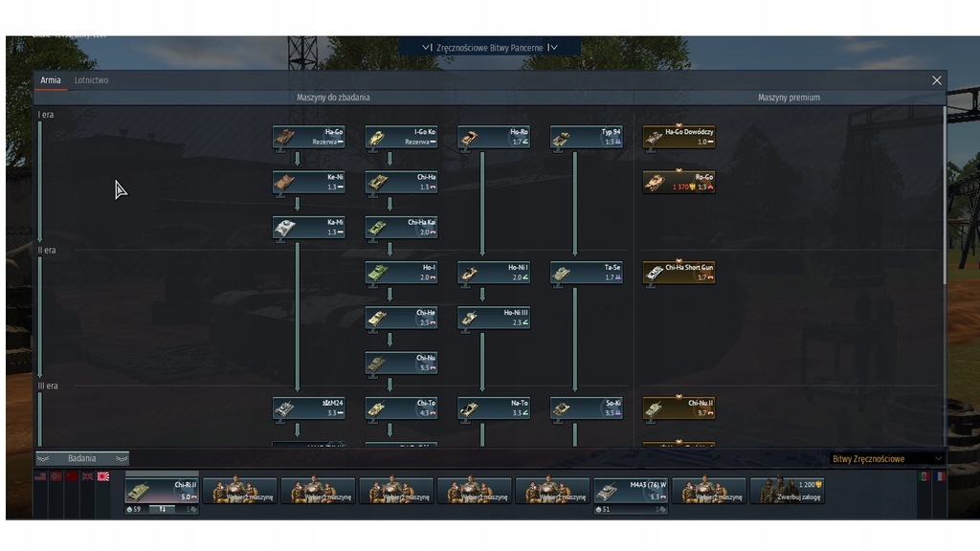Click the swap arrows under Chi-Ri II slot

pyautogui.click(x=163, y=509)
